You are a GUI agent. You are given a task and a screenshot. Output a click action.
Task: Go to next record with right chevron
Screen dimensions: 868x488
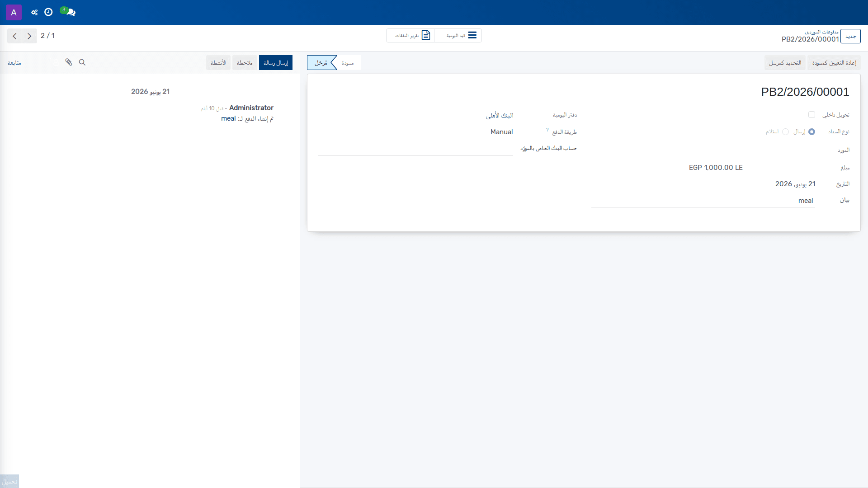[x=29, y=36]
